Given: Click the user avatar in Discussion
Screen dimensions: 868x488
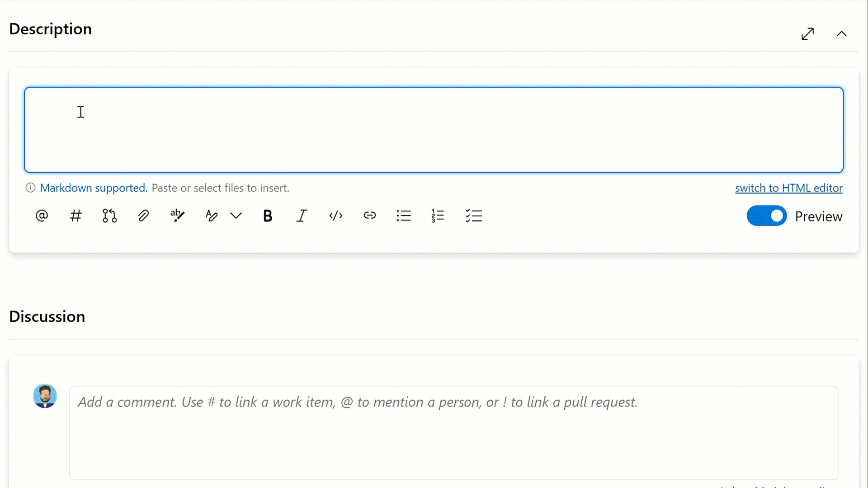Looking at the screenshot, I should tap(44, 396).
